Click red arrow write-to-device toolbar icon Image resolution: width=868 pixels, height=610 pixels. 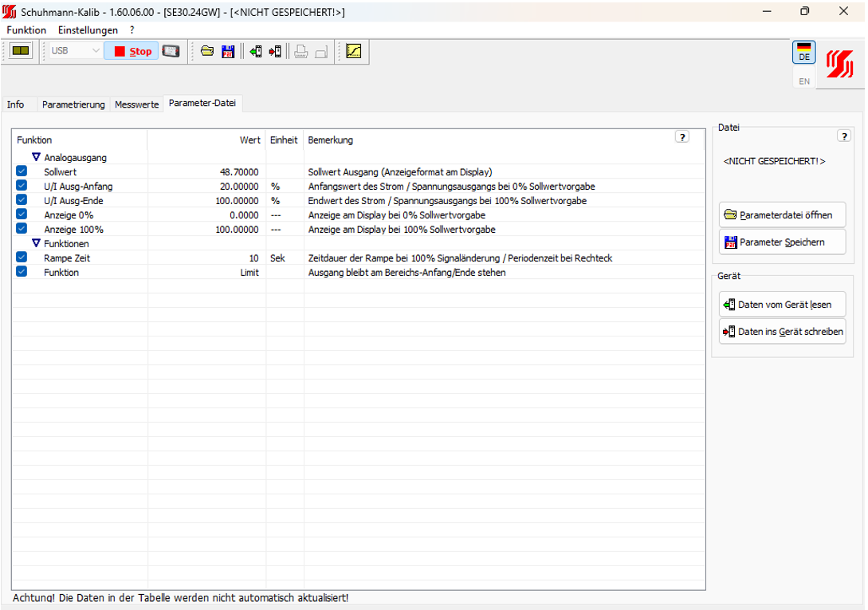[x=275, y=52]
